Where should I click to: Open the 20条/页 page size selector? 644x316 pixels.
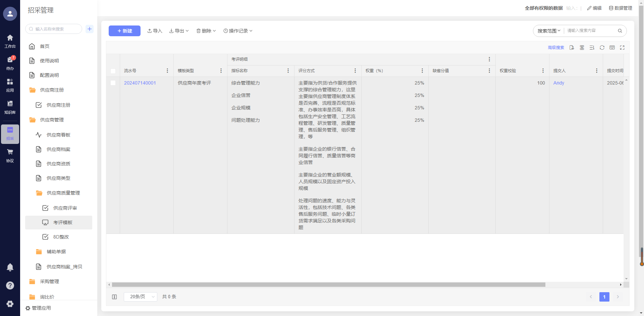click(x=141, y=297)
